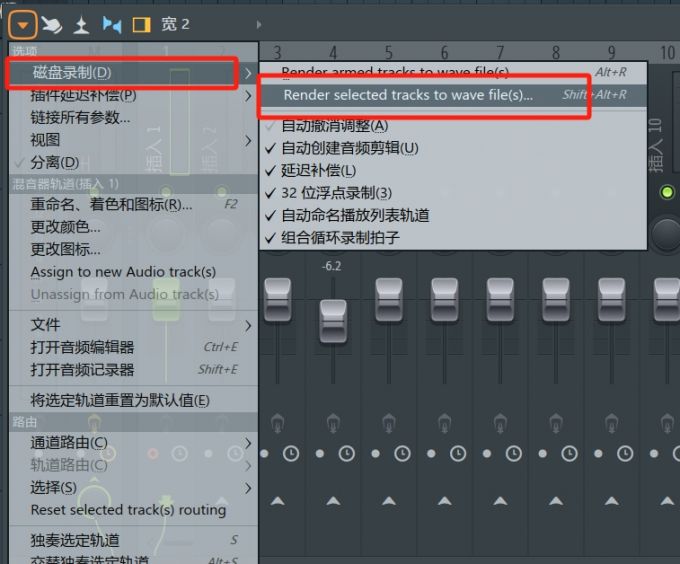Expand the 视图 submenu
Viewport: 680px width, 564px height.
[133, 140]
